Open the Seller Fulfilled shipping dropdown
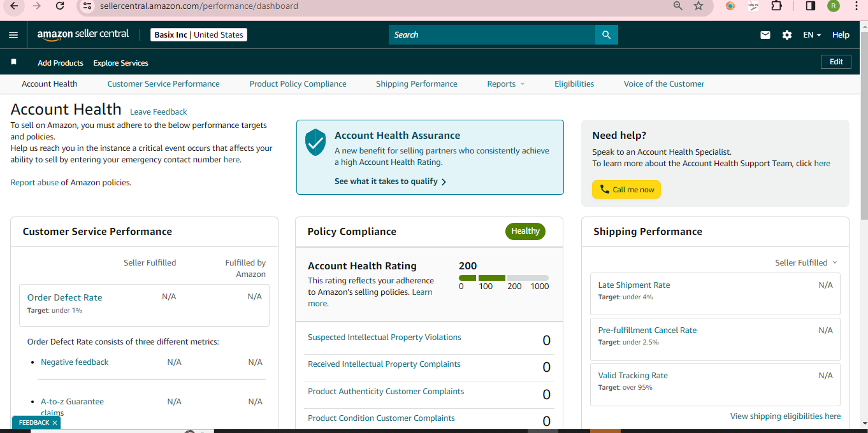The image size is (868, 433). coord(806,262)
